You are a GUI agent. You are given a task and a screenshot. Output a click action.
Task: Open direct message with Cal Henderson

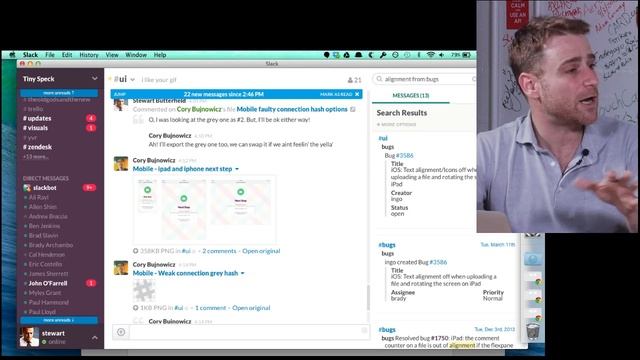pos(47,255)
